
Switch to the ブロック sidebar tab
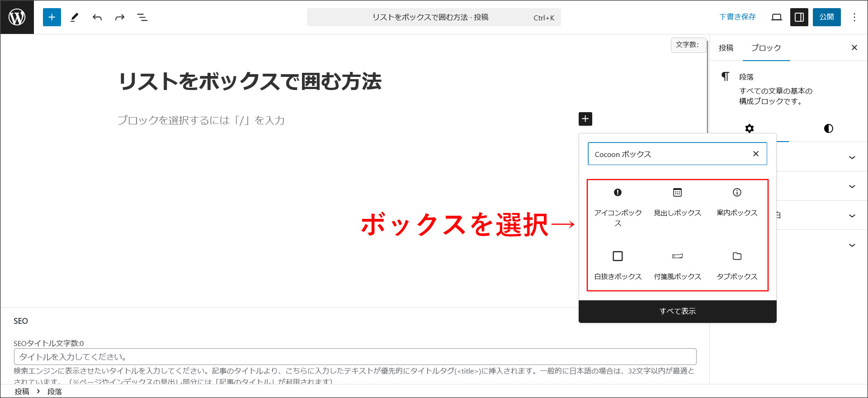coord(766,47)
